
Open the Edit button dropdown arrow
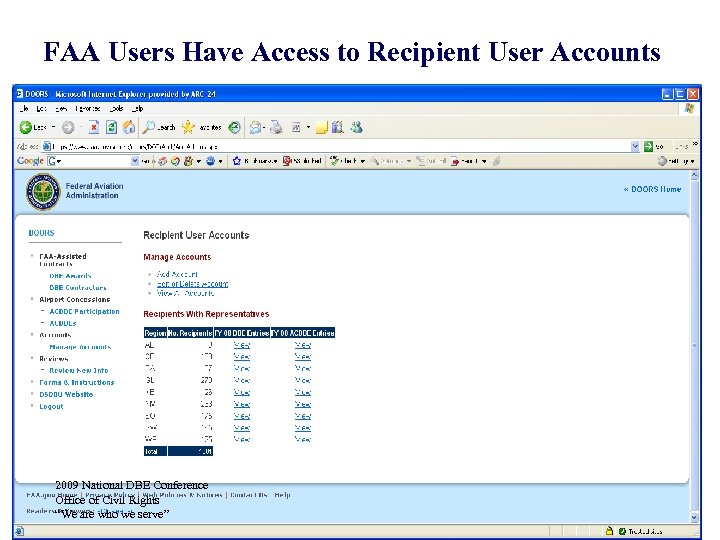tap(308, 127)
